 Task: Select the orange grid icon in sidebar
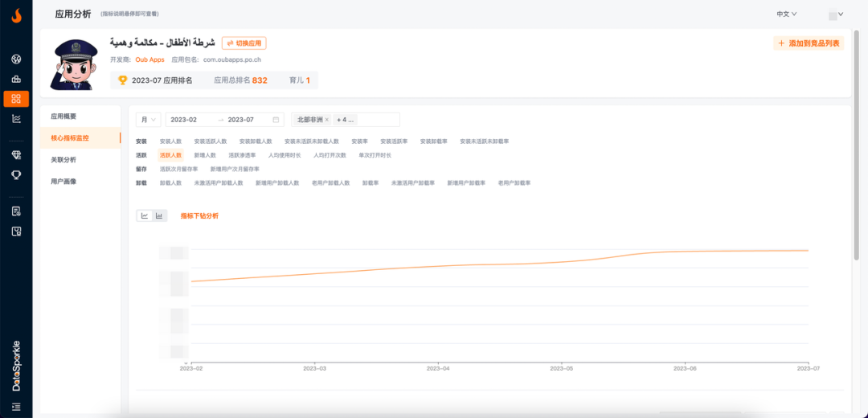pos(16,99)
